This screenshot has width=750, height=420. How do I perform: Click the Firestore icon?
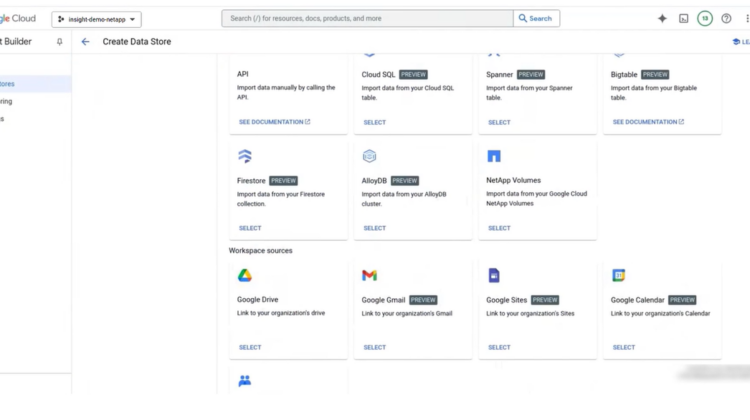click(x=245, y=157)
